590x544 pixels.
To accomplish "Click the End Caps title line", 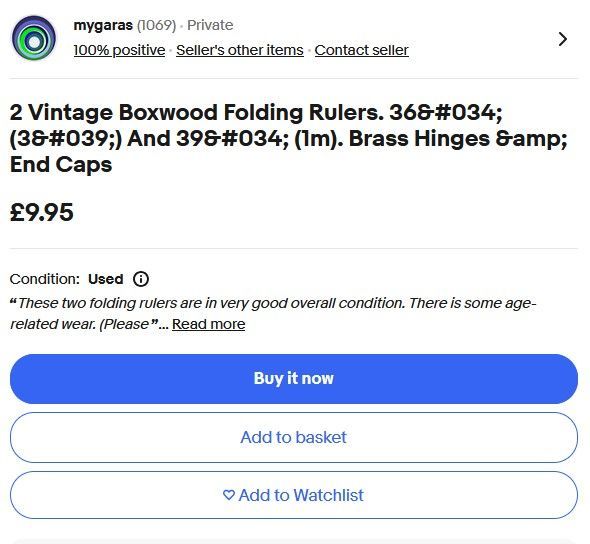I will coord(61,164).
